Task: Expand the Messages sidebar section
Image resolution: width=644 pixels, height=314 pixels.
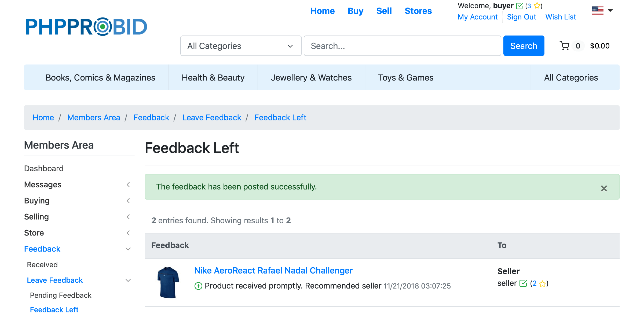Action: pos(128,185)
